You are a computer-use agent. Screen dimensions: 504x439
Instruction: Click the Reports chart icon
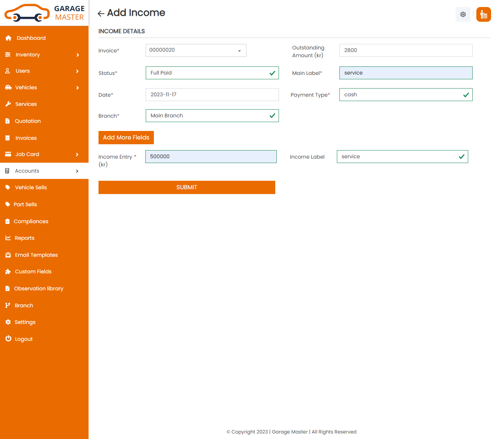(x=8, y=238)
